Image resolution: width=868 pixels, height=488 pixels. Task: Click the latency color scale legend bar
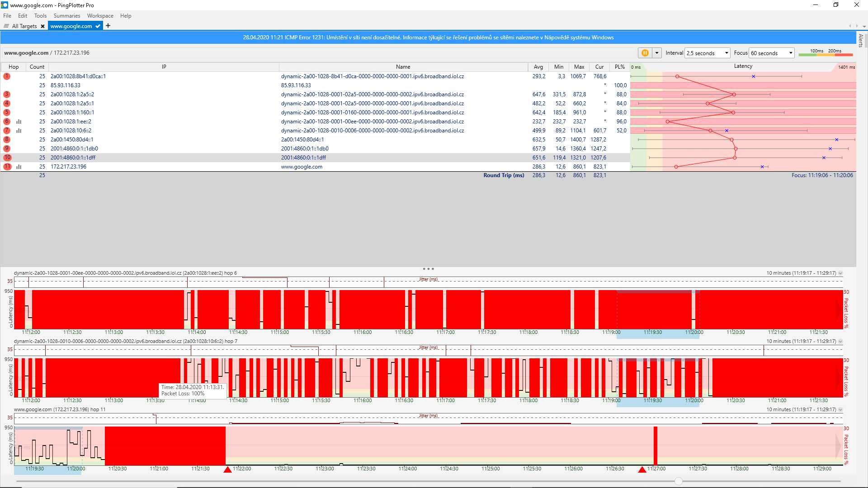click(x=826, y=55)
